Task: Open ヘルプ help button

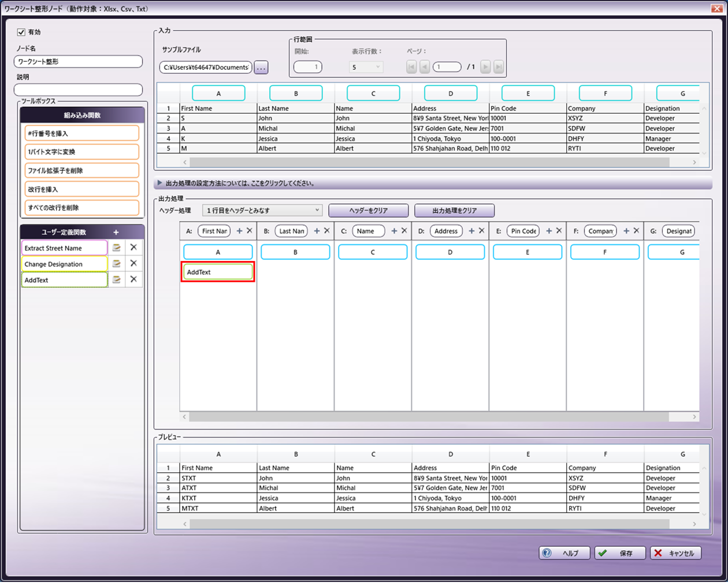Action: 564,553
